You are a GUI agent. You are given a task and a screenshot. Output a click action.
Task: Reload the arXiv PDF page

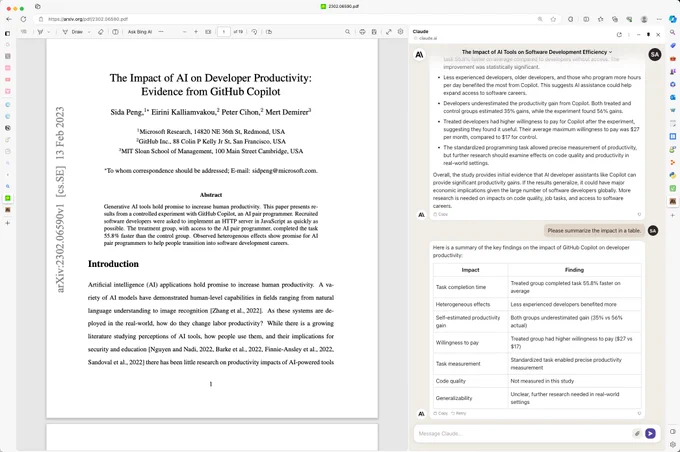click(23, 19)
